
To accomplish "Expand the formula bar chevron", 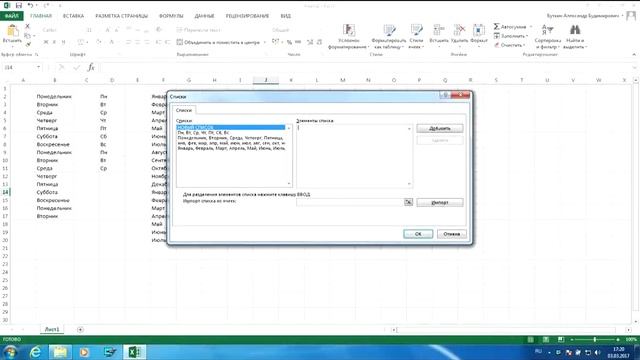I will coord(635,67).
